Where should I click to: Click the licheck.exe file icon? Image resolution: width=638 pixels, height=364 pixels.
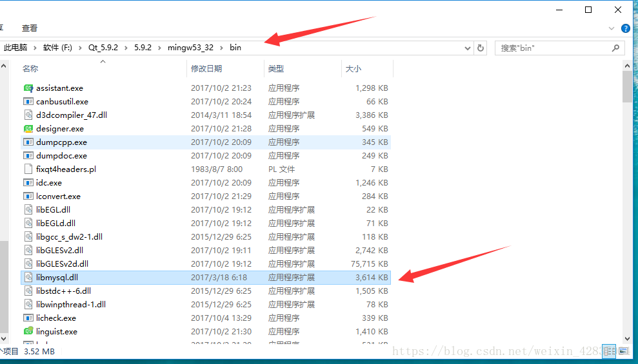[28, 318]
